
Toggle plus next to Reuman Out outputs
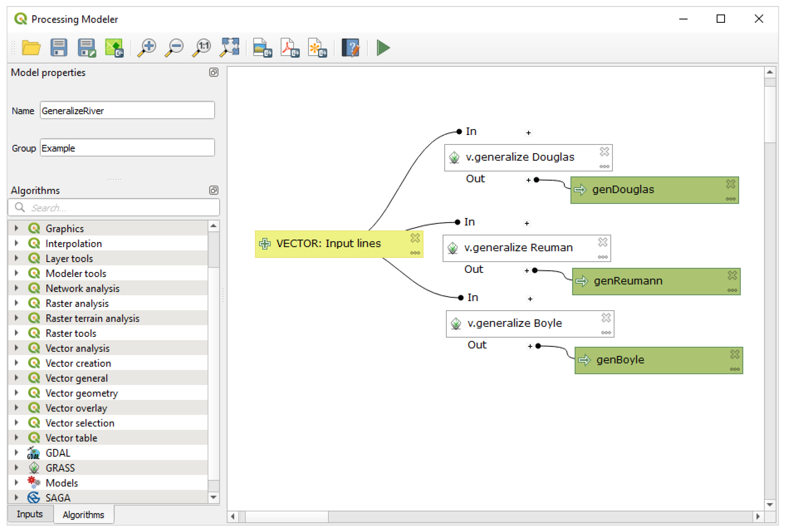click(527, 271)
